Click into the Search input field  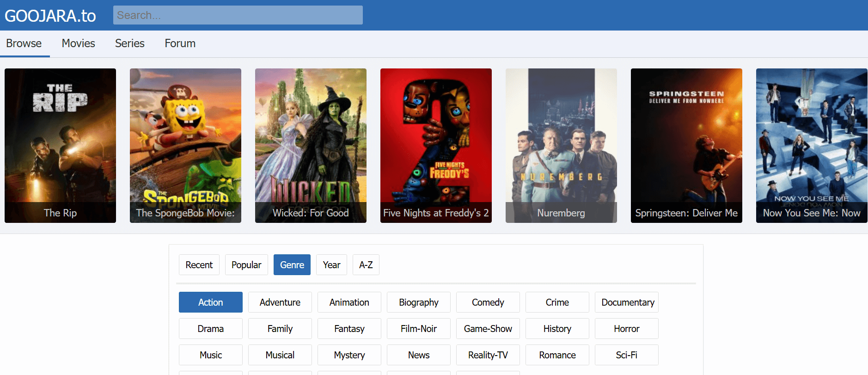238,15
